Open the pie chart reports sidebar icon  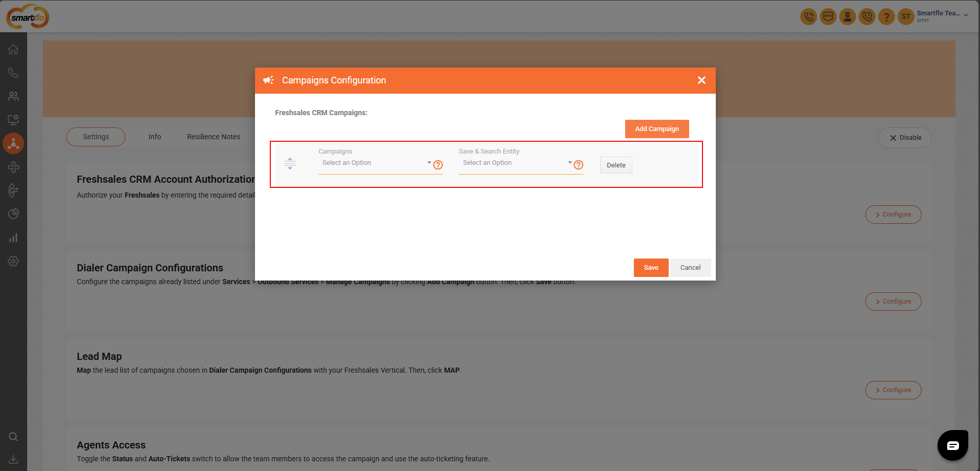coord(13,214)
